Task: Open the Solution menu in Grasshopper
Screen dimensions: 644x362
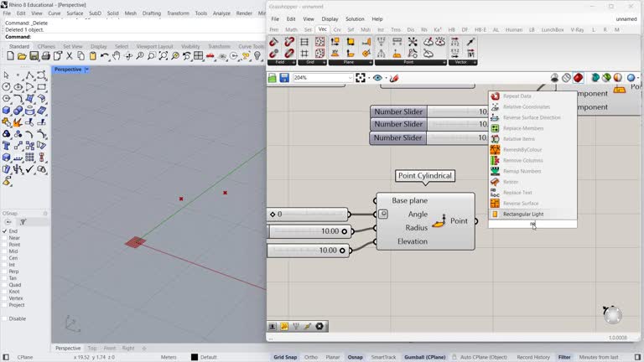Action: point(355,18)
